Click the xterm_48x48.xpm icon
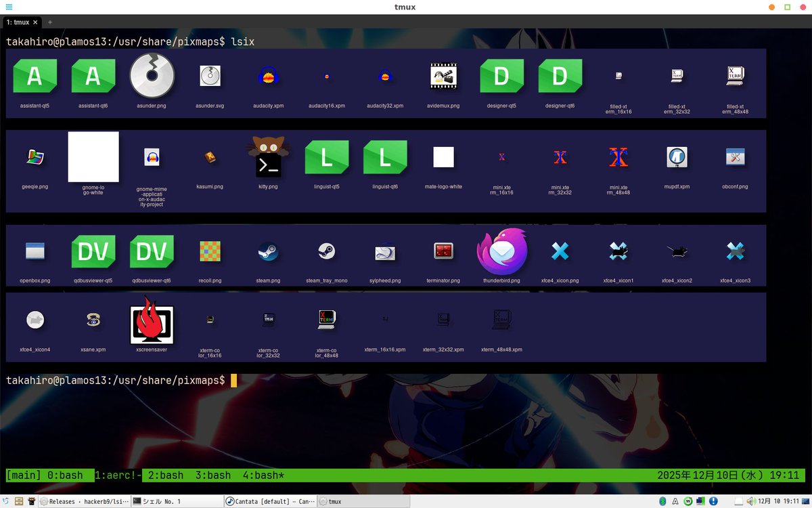The image size is (812, 508). (501, 319)
